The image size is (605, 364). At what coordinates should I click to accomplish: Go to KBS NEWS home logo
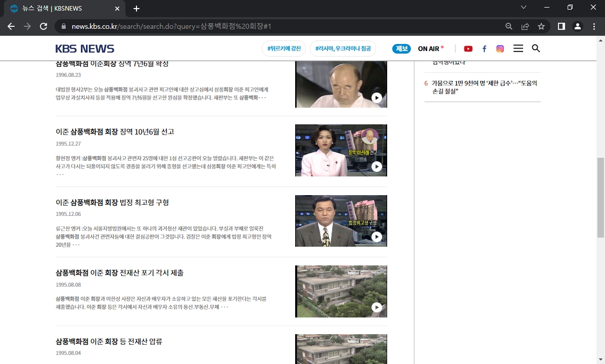click(x=85, y=49)
